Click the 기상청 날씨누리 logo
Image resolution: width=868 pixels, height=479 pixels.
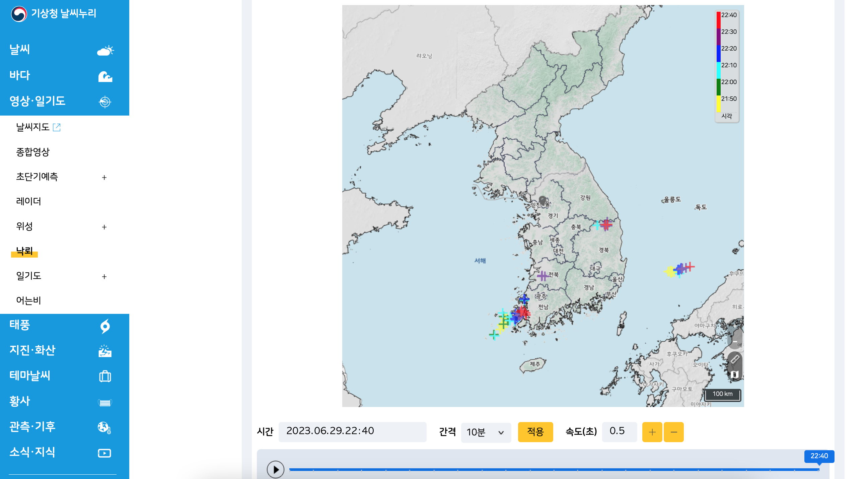coord(54,13)
